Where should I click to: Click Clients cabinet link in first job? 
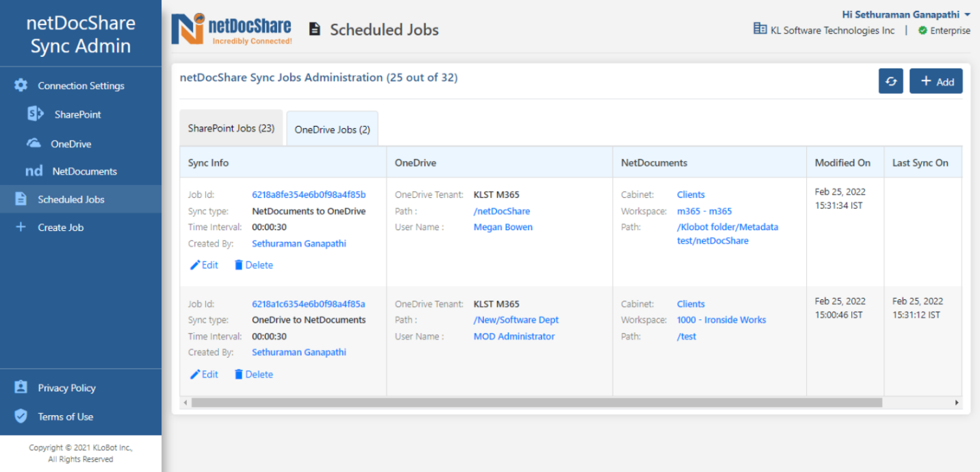pos(691,195)
